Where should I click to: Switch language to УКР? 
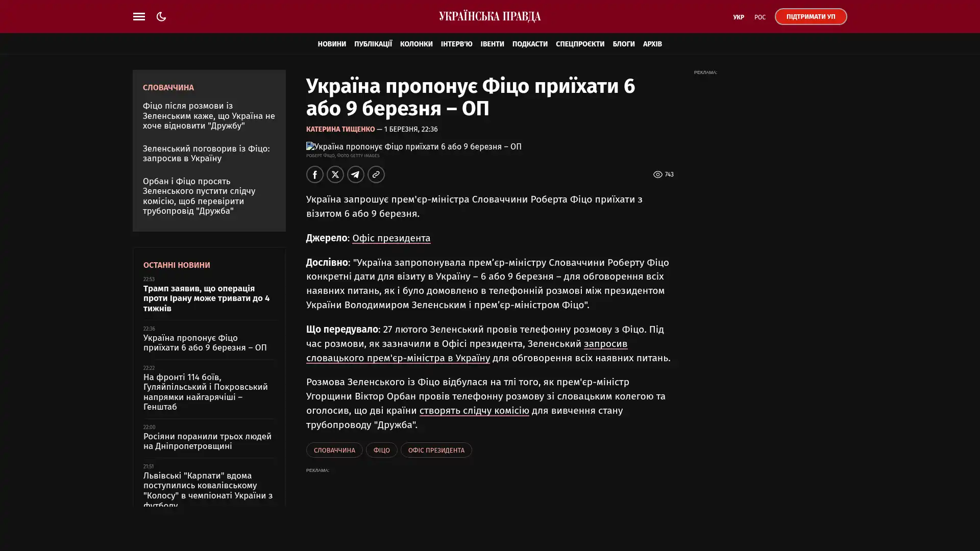(738, 17)
